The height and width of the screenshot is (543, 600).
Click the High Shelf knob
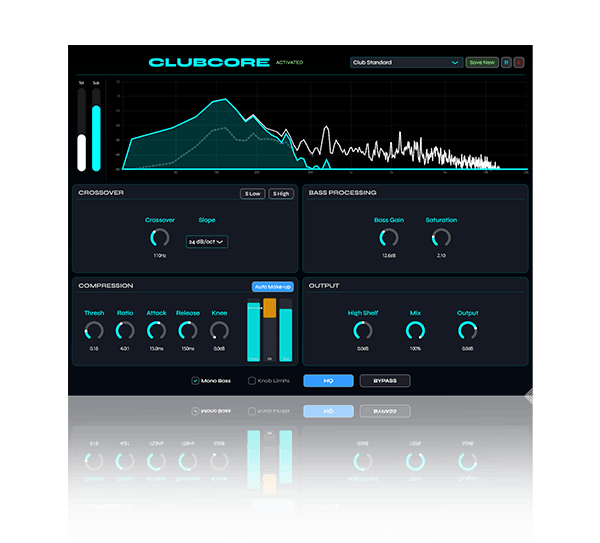click(x=363, y=331)
